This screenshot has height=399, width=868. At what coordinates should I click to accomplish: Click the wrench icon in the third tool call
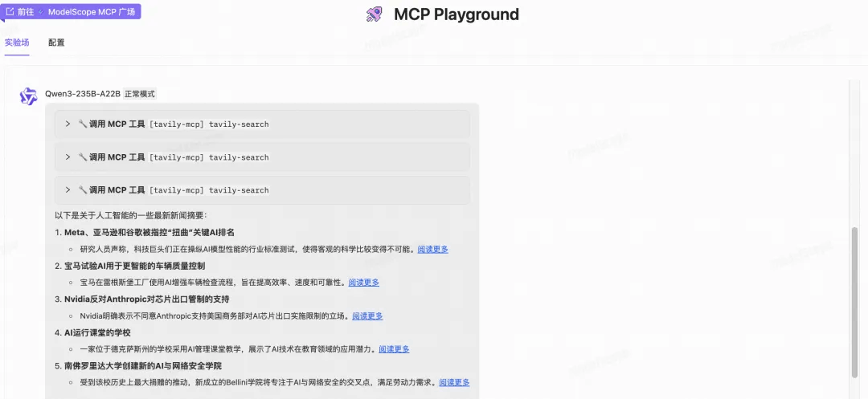83,189
